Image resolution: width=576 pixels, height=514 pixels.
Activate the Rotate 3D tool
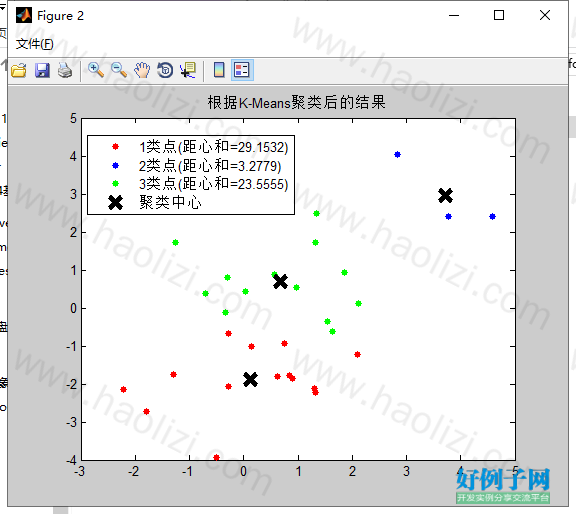coord(165,70)
